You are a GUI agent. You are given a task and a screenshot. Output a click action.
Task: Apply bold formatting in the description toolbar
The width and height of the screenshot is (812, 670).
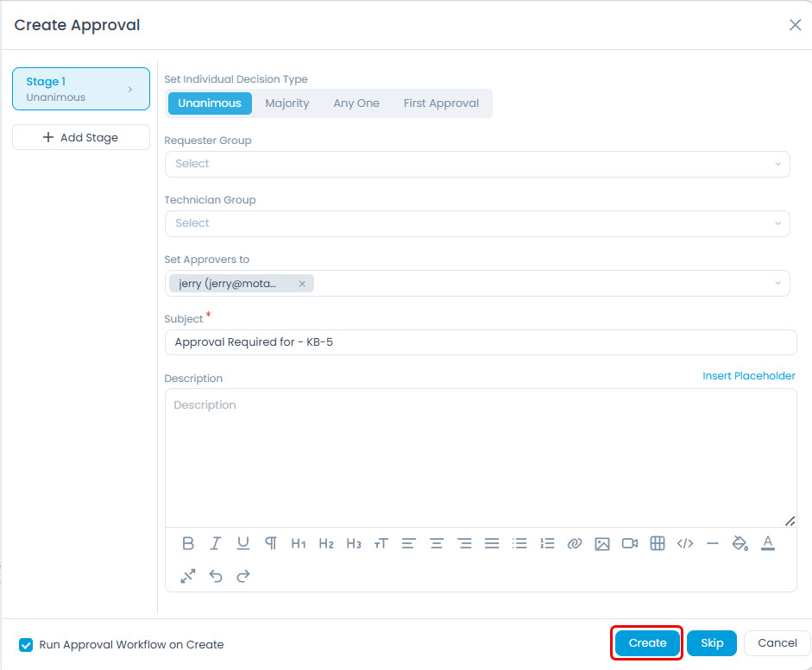(188, 543)
